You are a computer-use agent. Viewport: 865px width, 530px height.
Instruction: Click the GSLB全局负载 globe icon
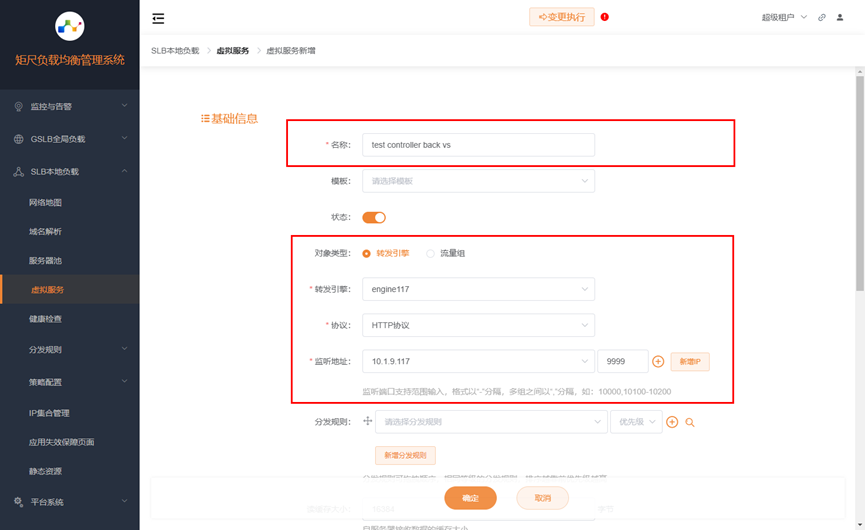(18, 139)
